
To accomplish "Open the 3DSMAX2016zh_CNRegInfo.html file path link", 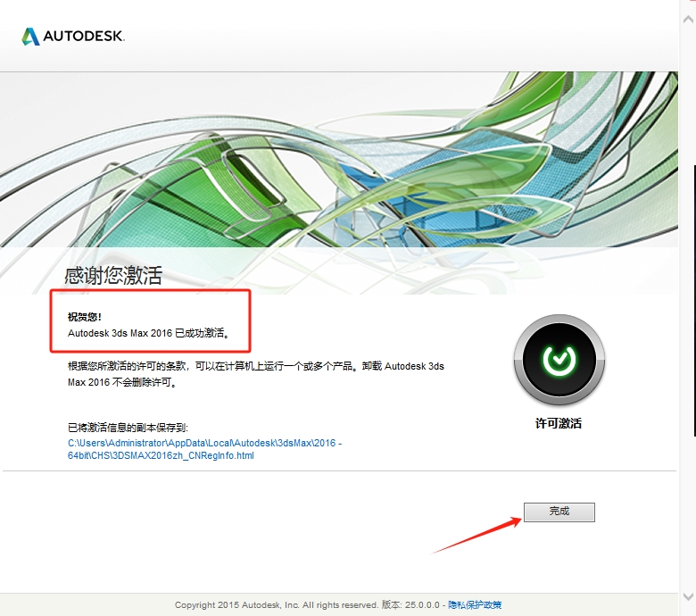I will (204, 449).
